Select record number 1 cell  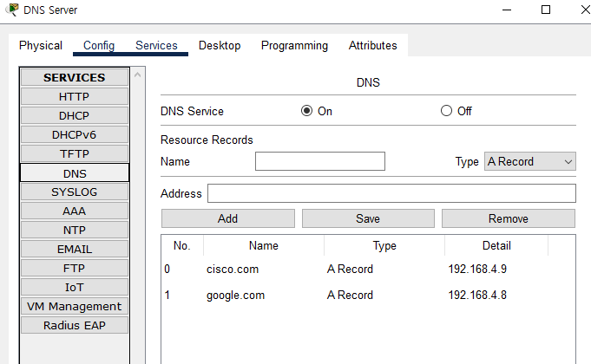point(167,296)
